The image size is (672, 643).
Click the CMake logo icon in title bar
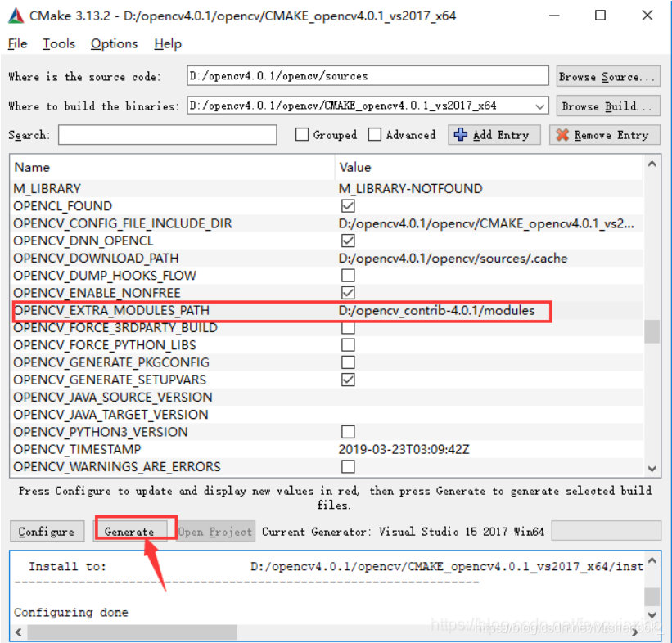[16, 16]
